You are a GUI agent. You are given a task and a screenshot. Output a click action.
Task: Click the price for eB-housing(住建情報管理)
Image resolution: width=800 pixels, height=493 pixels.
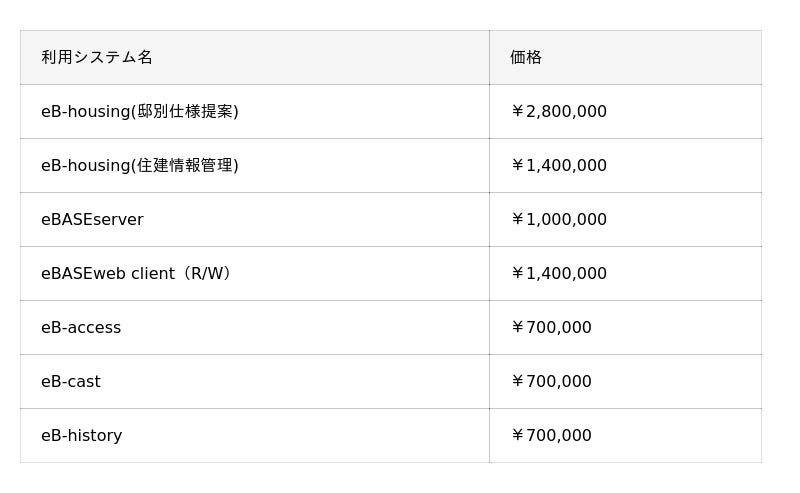click(559, 166)
